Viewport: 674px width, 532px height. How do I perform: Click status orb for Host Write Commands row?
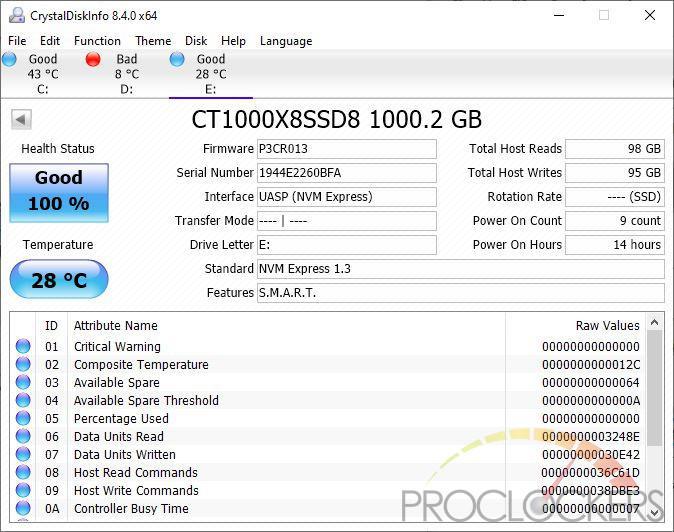tap(23, 490)
